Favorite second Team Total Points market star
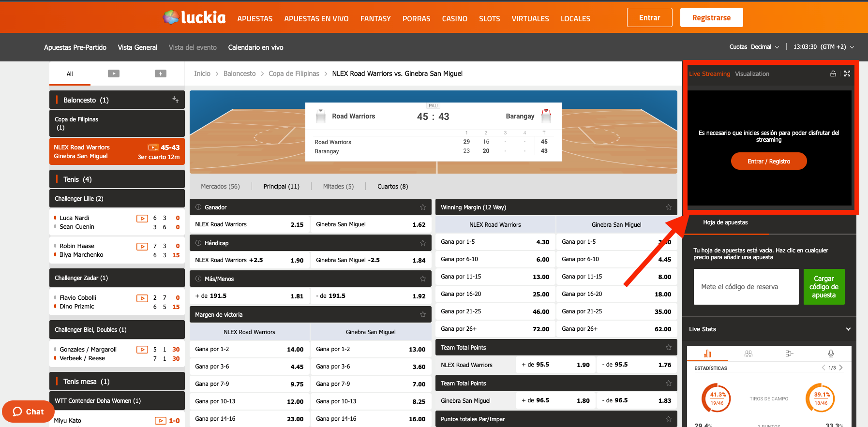Screen dimensions: 868x427 (669, 383)
